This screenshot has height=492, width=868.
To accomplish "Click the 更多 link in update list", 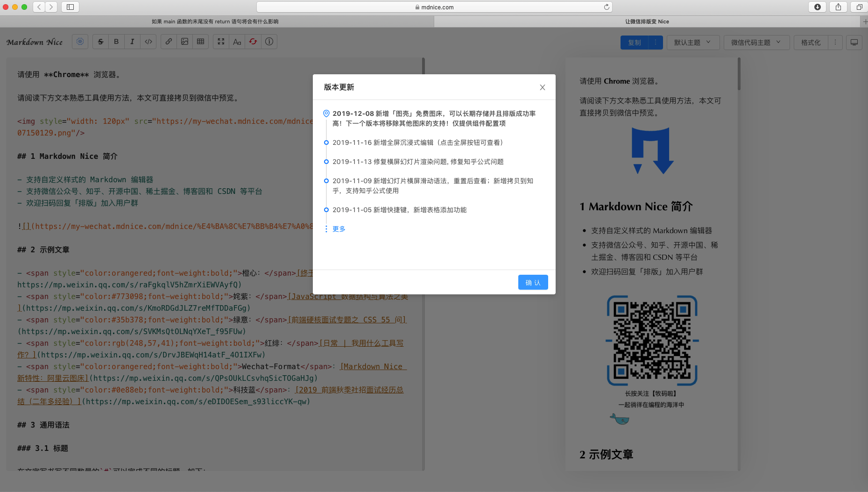I will click(339, 229).
